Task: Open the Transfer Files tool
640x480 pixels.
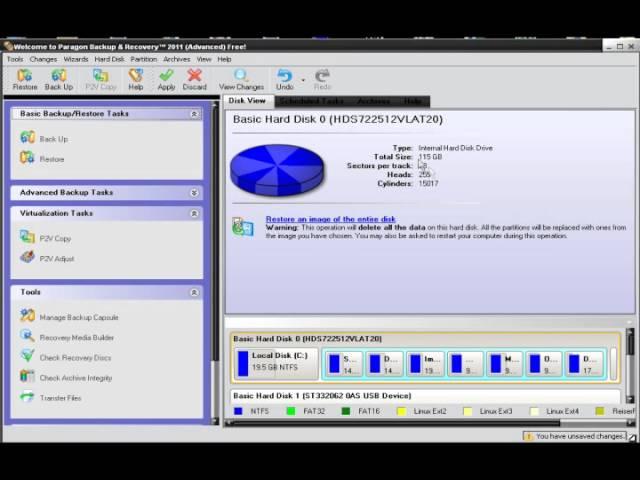Action: [x=51, y=397]
